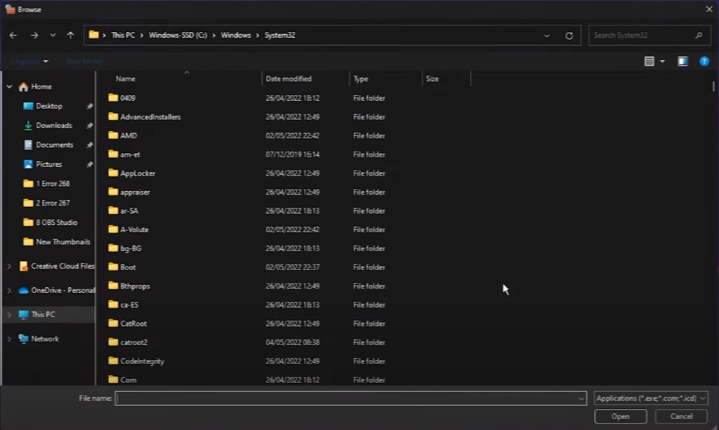Open the help button
719x430 pixels.
(x=704, y=61)
